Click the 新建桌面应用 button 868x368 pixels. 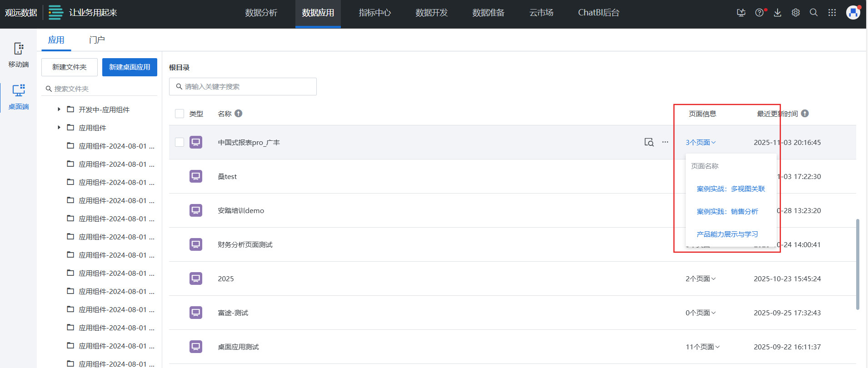tap(130, 67)
